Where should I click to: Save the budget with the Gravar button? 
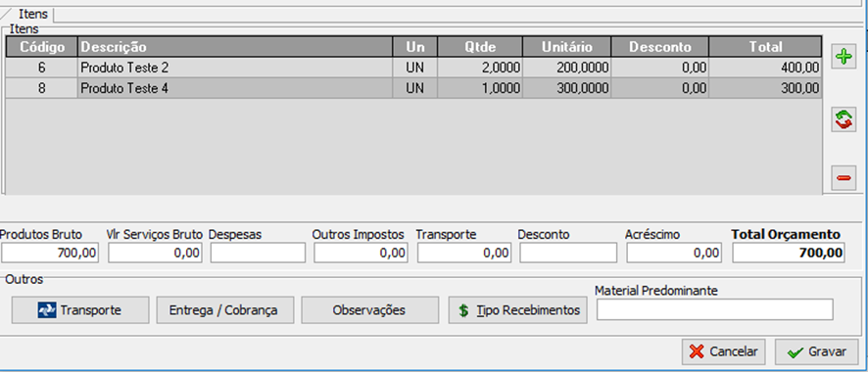pos(817,351)
